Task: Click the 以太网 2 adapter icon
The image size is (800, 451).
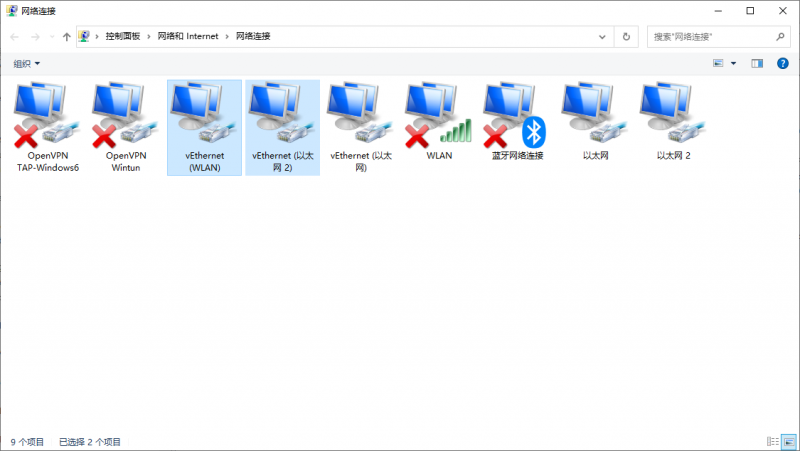Action: point(673,118)
